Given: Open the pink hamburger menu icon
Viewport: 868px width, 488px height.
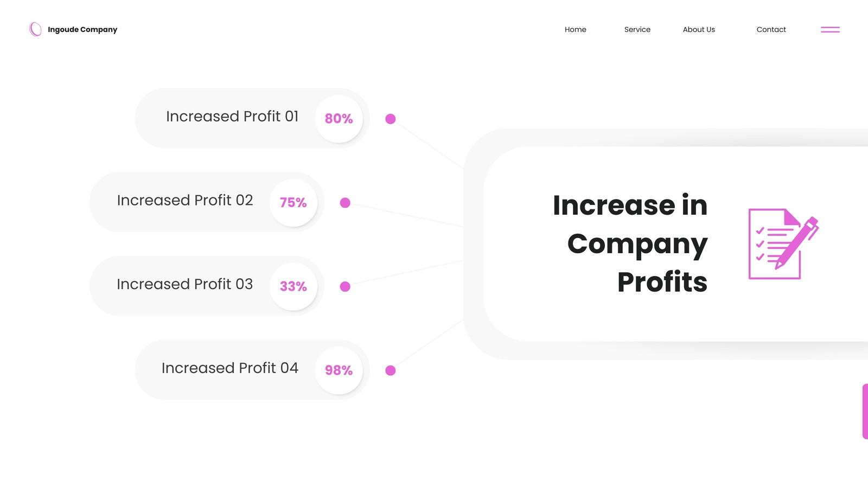Looking at the screenshot, I should [x=830, y=29].
